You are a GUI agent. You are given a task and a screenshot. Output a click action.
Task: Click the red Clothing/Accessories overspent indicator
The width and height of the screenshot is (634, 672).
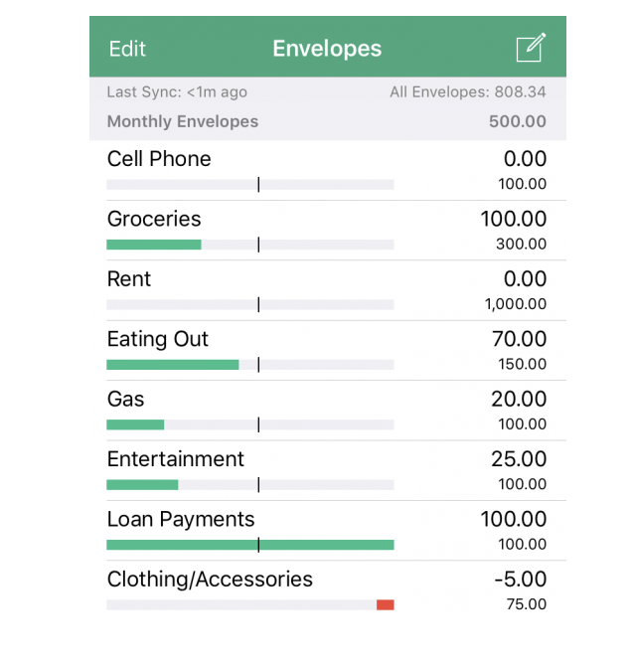click(x=386, y=604)
